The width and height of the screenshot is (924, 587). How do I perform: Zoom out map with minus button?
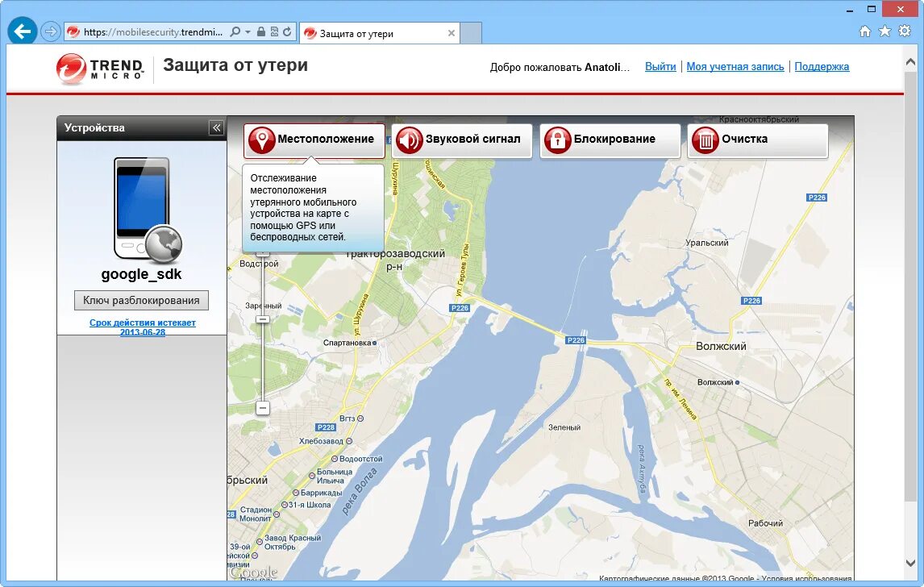coord(263,408)
